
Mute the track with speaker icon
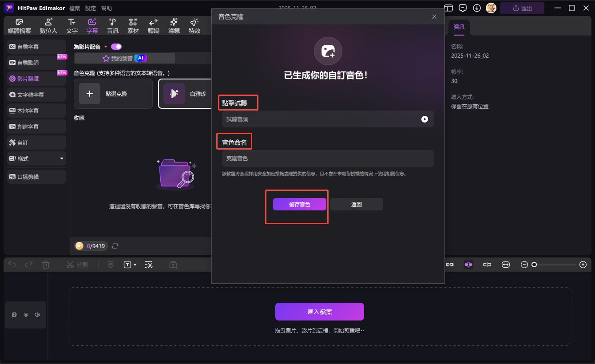point(37,315)
